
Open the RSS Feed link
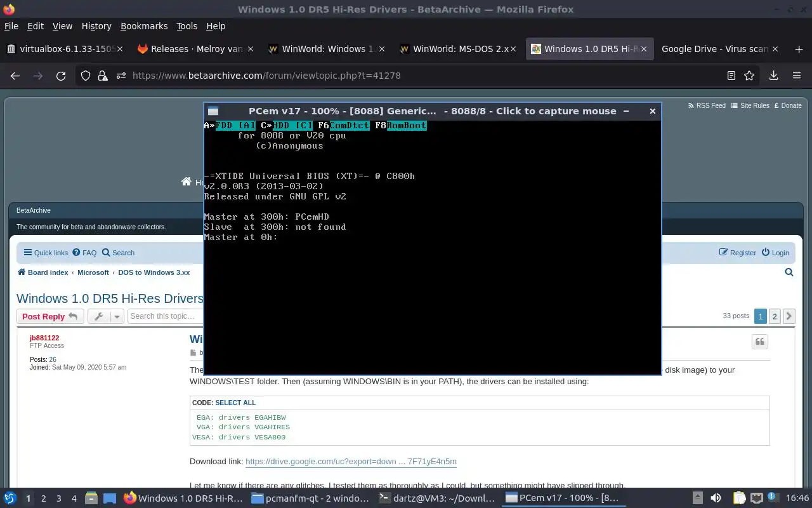click(707, 105)
